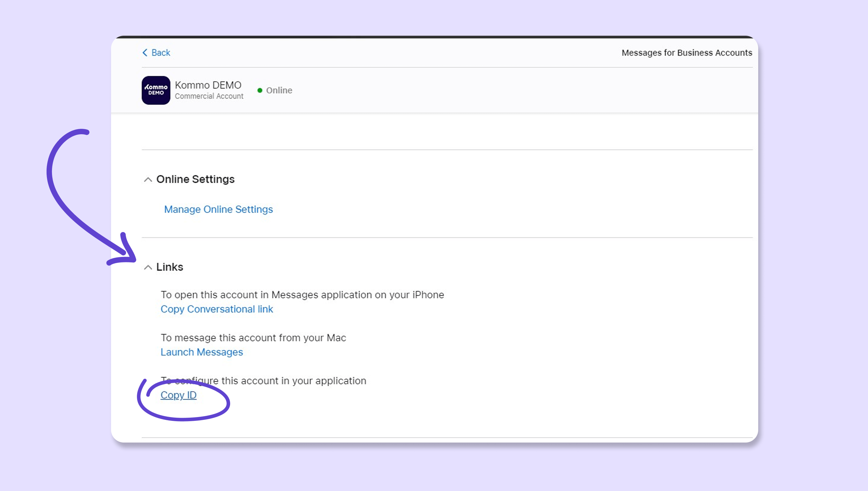Click the 'message this account from your Mac' text
The width and height of the screenshot is (868, 491).
pos(253,338)
